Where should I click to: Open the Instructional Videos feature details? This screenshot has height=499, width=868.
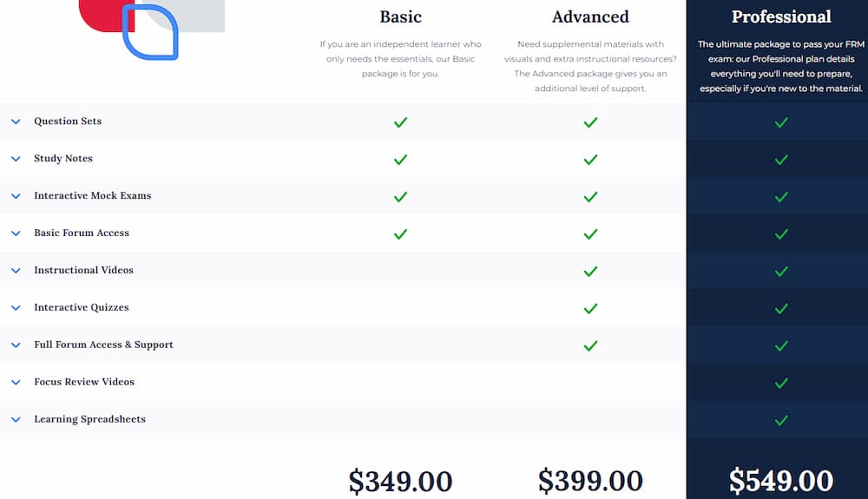[x=83, y=270]
